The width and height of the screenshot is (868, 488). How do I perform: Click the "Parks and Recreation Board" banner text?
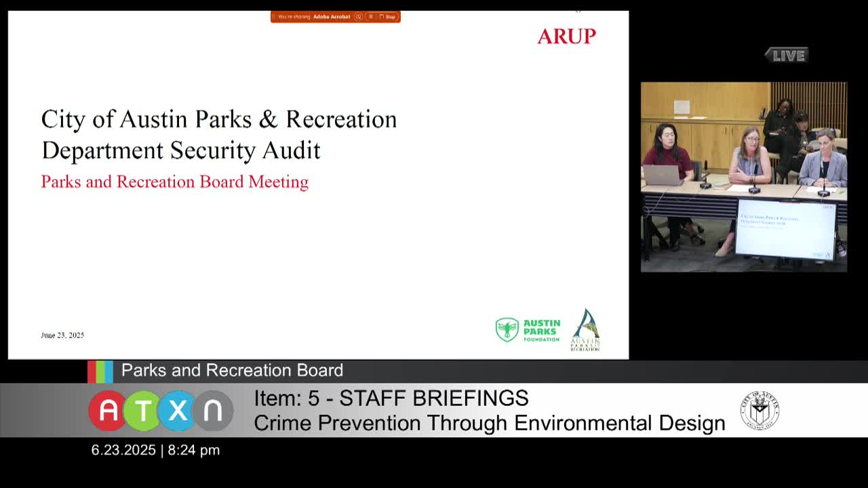(232, 370)
